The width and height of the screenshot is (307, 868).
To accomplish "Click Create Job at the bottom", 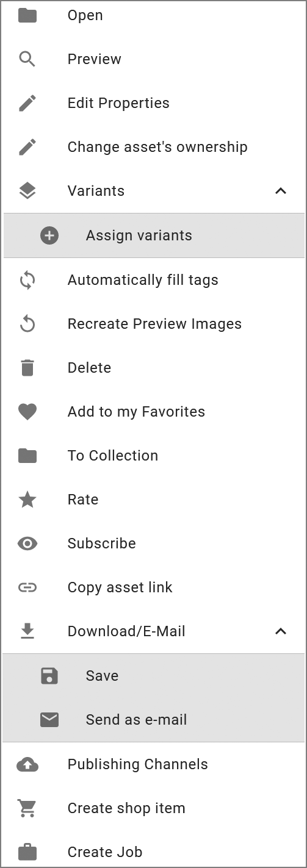I will pyautogui.click(x=154, y=852).
